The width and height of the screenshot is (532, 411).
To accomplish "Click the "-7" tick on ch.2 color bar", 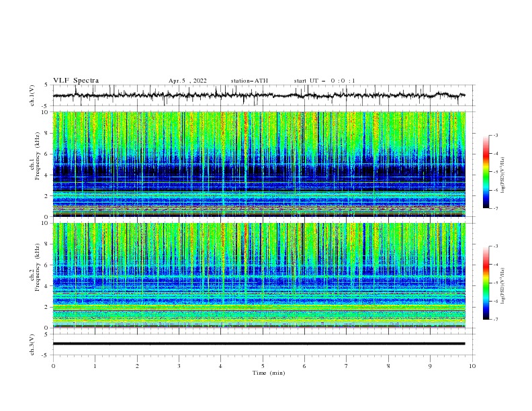I will [x=496, y=319].
